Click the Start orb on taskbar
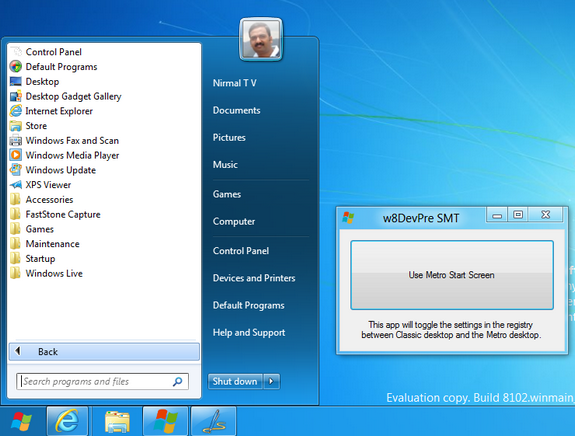 [x=21, y=421]
